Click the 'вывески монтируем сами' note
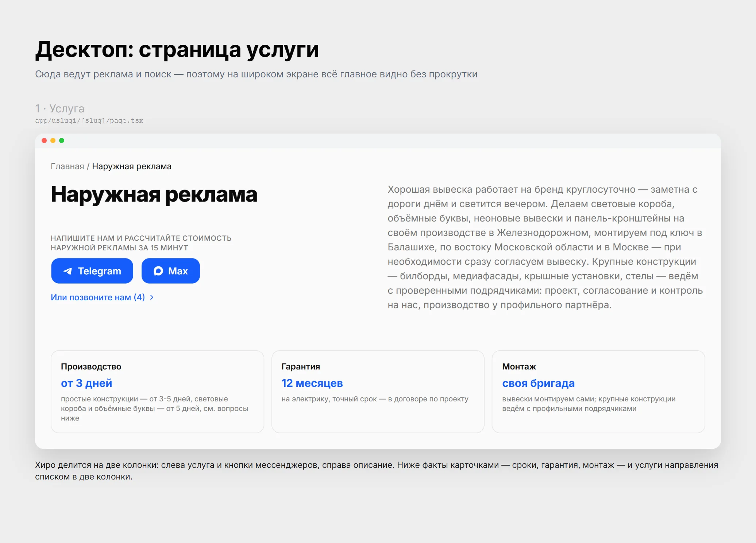The width and height of the screenshot is (756, 543). [589, 404]
